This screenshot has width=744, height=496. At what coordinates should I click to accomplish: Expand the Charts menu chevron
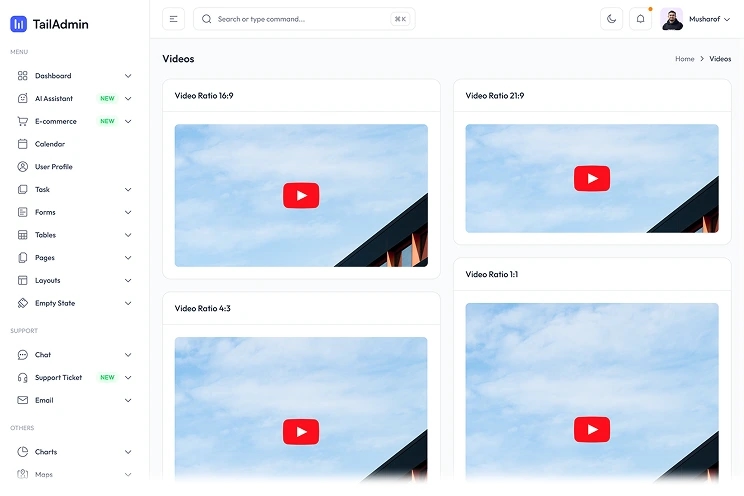(128, 452)
